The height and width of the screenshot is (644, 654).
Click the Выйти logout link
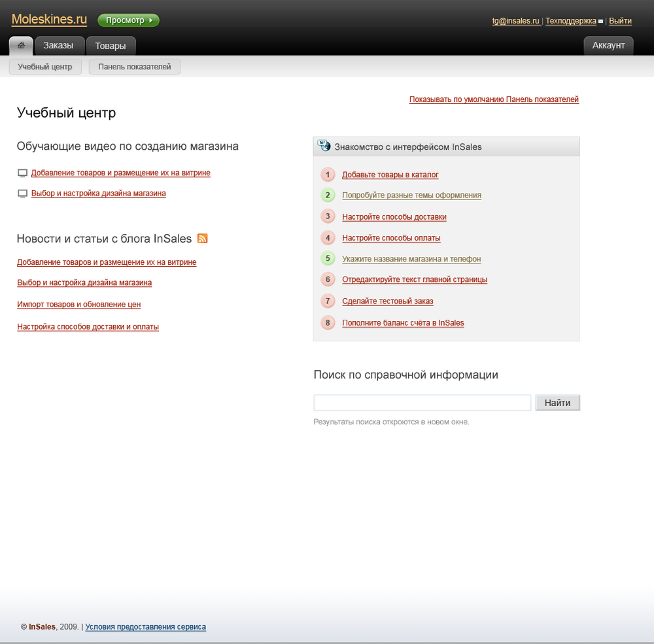pyautogui.click(x=620, y=21)
